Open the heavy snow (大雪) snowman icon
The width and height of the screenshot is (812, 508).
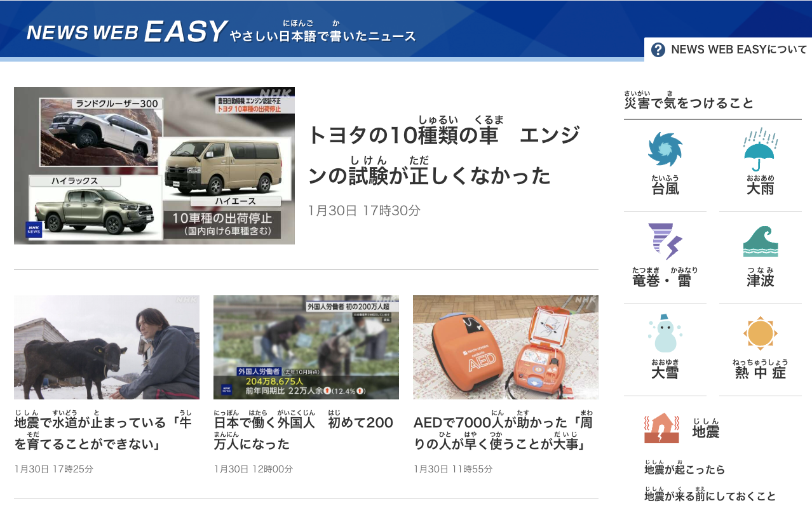point(665,333)
